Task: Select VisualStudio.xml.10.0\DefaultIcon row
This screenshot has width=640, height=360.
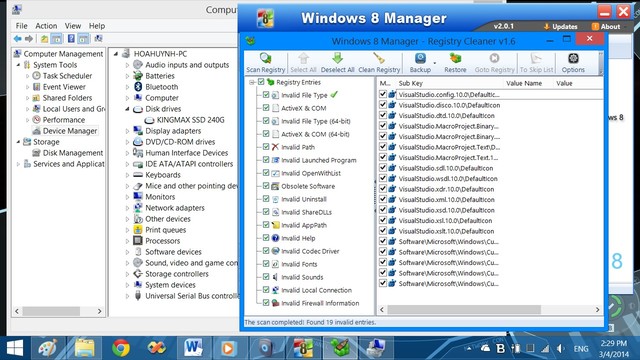Action: [447, 200]
